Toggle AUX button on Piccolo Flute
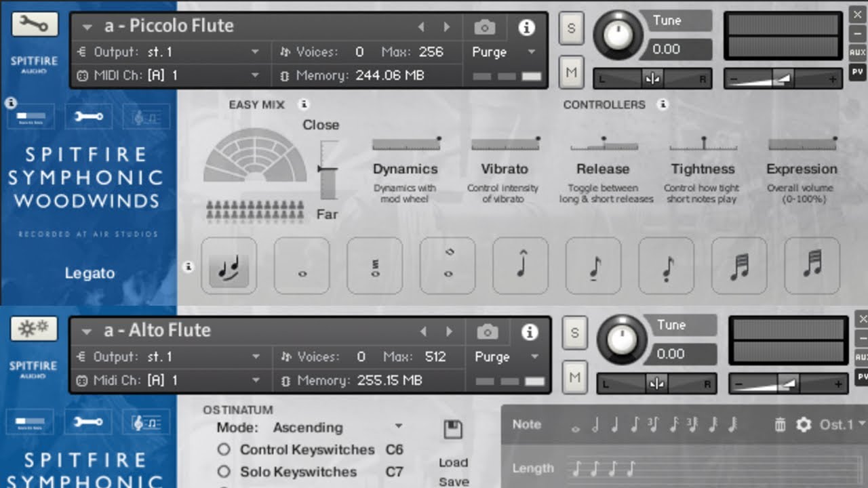This screenshot has width=868, height=488. tap(858, 52)
